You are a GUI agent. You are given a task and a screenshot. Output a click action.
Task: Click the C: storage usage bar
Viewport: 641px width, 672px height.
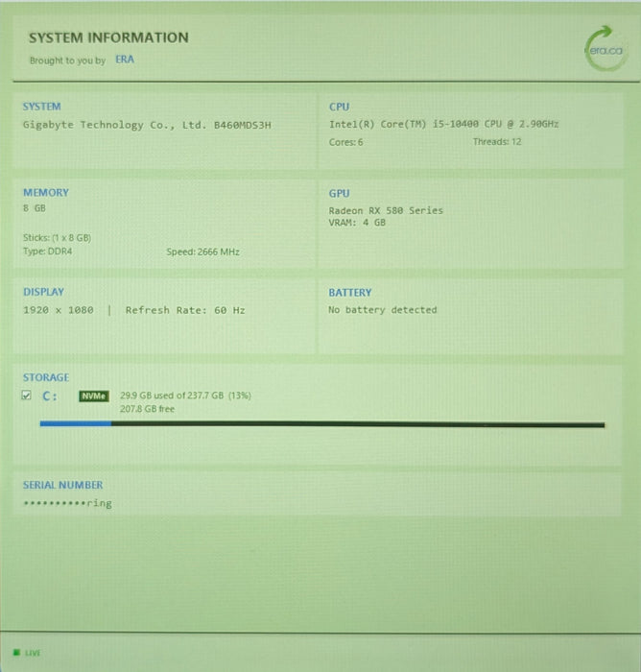coord(322,424)
